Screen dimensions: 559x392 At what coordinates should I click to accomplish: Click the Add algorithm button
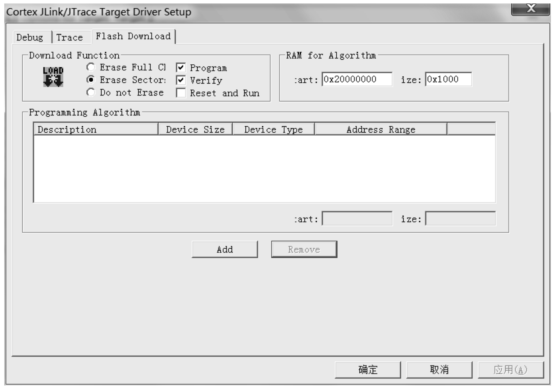click(x=225, y=250)
